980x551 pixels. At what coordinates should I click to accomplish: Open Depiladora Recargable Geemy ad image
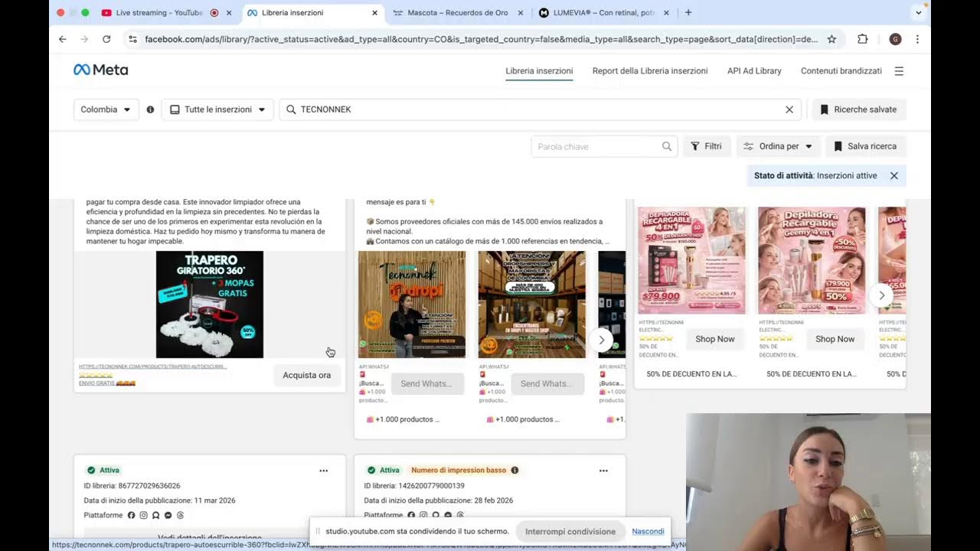pos(812,260)
